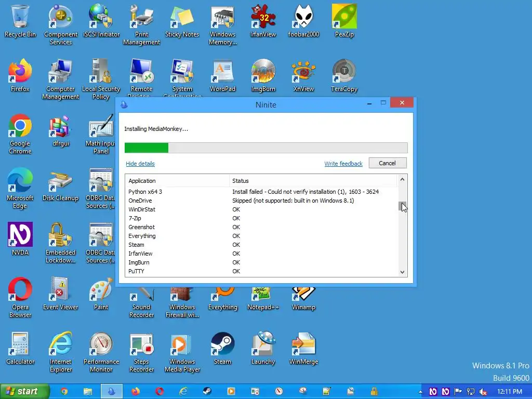Screen dimensions: 532x399
Task: Switch to Ninite taskbar button
Action: point(111,392)
